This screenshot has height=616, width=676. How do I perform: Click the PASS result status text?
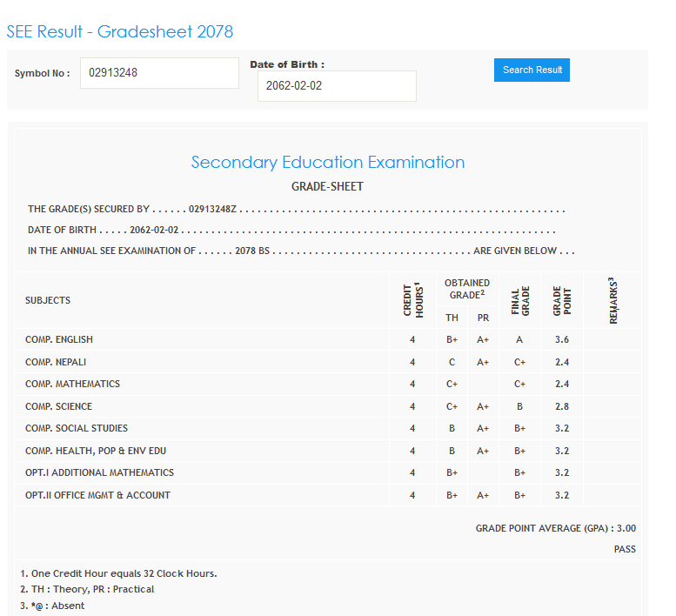[625, 549]
